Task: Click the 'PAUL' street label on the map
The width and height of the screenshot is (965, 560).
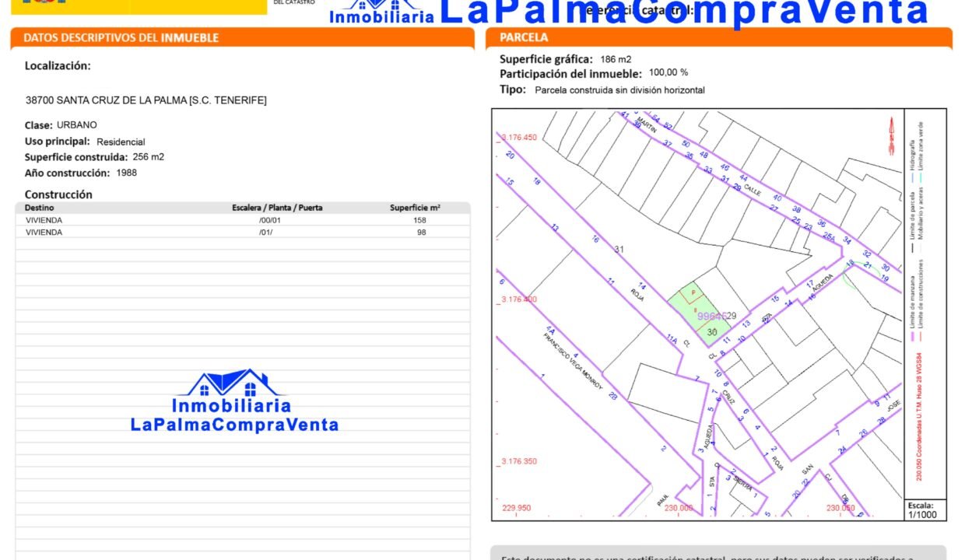Action: [x=664, y=501]
